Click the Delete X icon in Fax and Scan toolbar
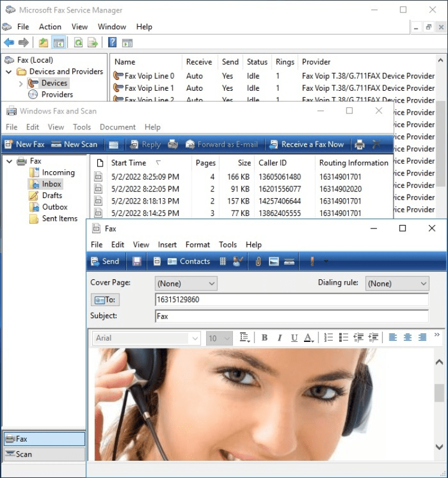 (376, 144)
